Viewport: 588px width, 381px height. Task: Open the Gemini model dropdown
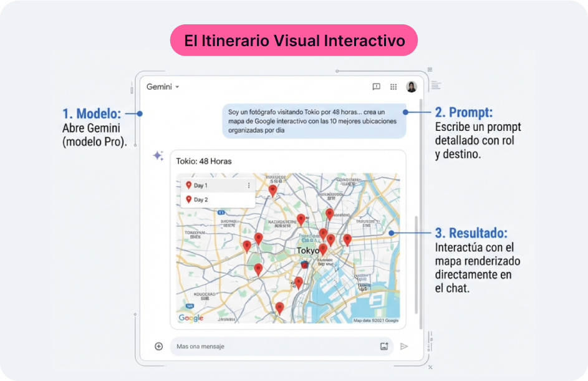[163, 87]
